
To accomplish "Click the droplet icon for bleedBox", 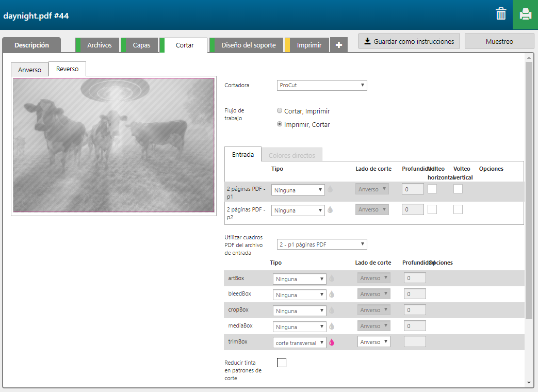I will coord(332,295).
